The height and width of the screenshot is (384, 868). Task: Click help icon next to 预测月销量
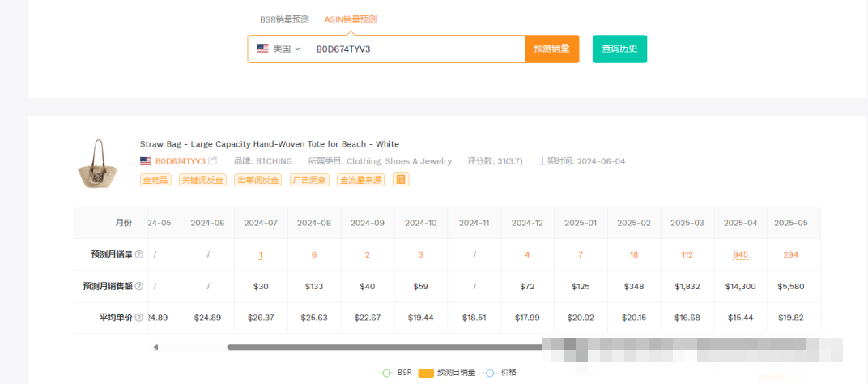[x=139, y=255]
